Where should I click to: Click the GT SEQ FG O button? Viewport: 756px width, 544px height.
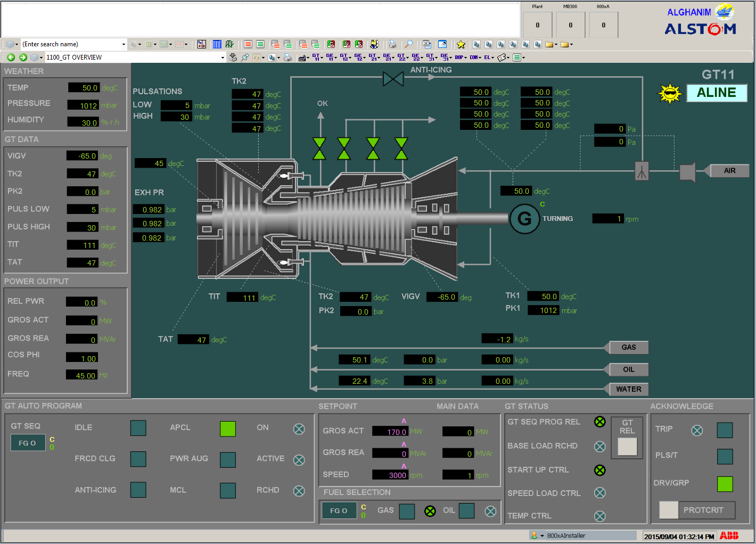point(28,443)
